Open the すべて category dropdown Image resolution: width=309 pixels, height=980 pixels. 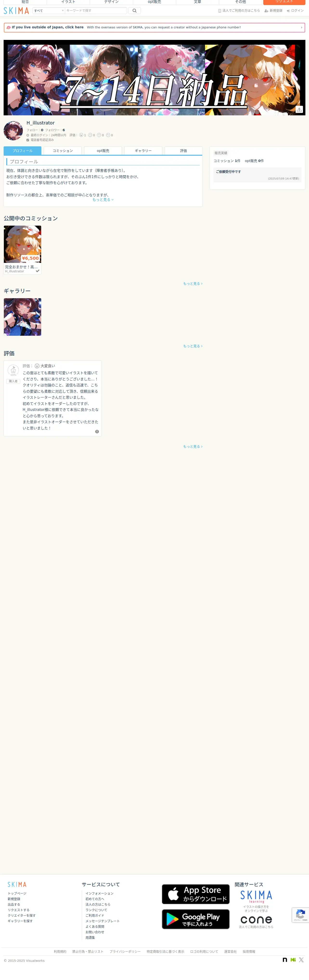coord(48,11)
